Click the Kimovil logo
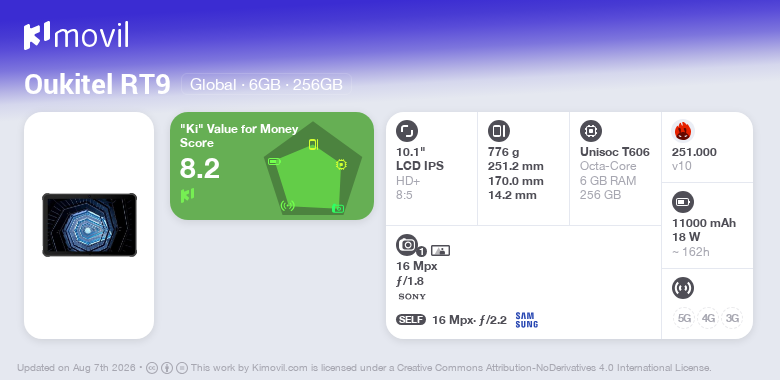This screenshot has width=780, height=380. point(76,36)
